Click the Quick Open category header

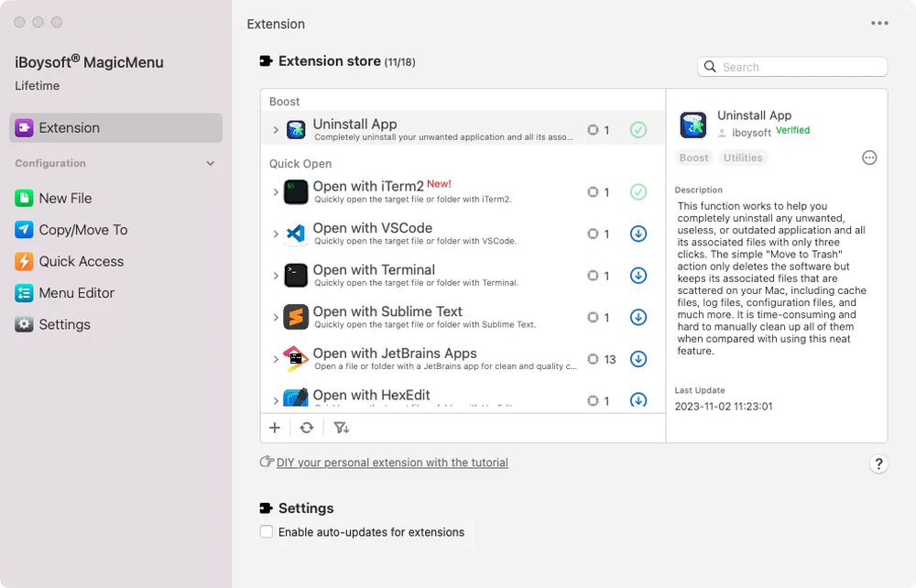click(300, 164)
